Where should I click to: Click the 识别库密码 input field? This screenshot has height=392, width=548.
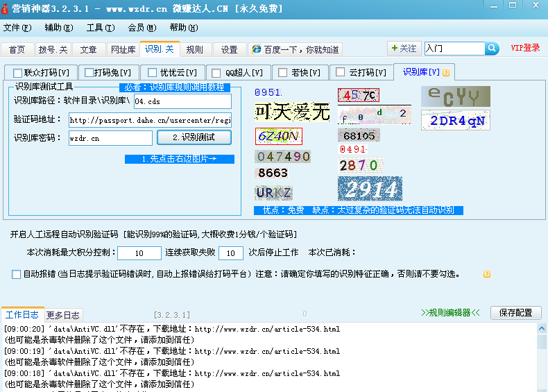coord(110,138)
